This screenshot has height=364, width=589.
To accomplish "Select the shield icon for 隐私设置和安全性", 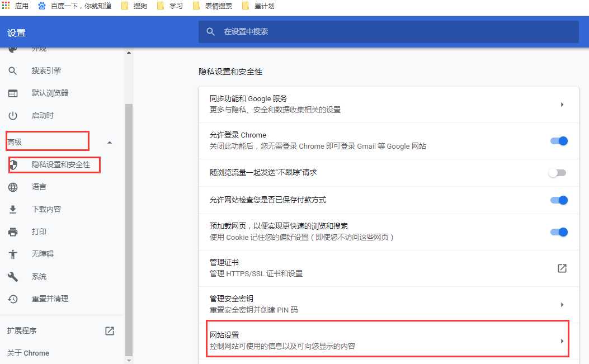I will coord(13,164).
